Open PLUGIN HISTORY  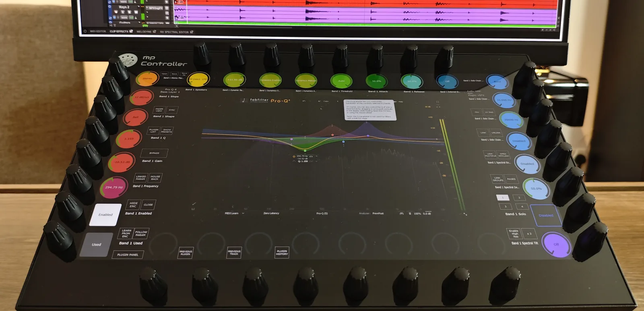point(282,253)
